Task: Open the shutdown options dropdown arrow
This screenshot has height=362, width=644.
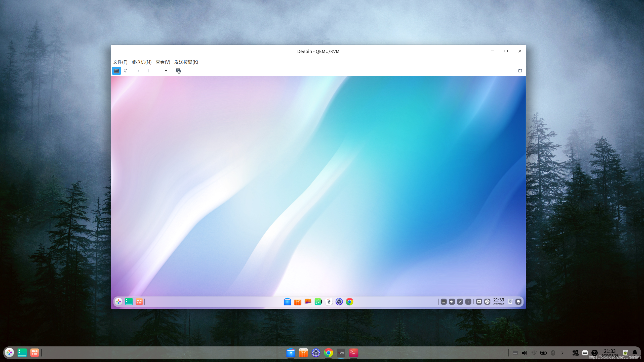Action: click(166, 71)
